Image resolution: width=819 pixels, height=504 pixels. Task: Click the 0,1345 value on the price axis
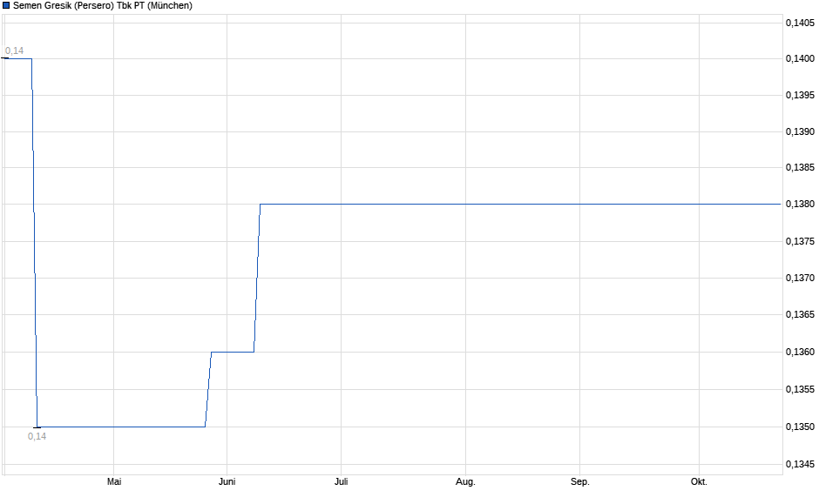(x=800, y=464)
